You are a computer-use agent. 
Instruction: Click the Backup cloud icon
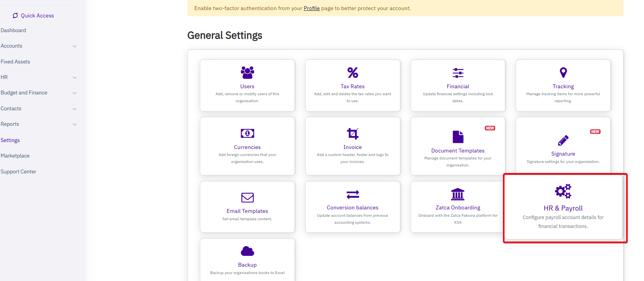(247, 251)
